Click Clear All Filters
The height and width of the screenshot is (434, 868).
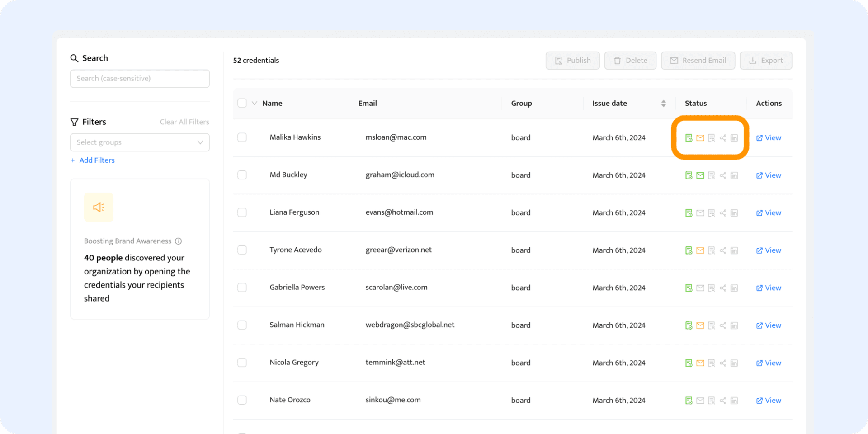(184, 122)
